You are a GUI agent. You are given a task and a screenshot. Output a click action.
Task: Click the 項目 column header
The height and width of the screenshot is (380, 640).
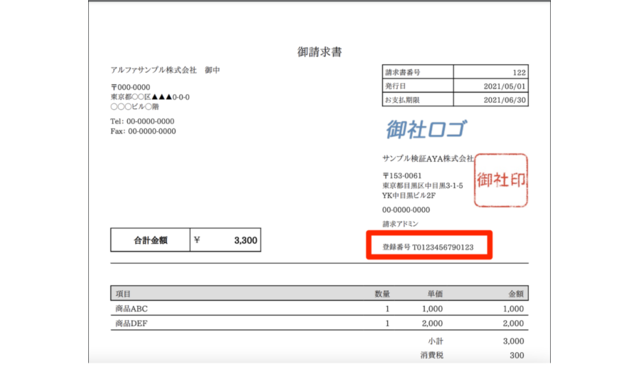click(123, 293)
